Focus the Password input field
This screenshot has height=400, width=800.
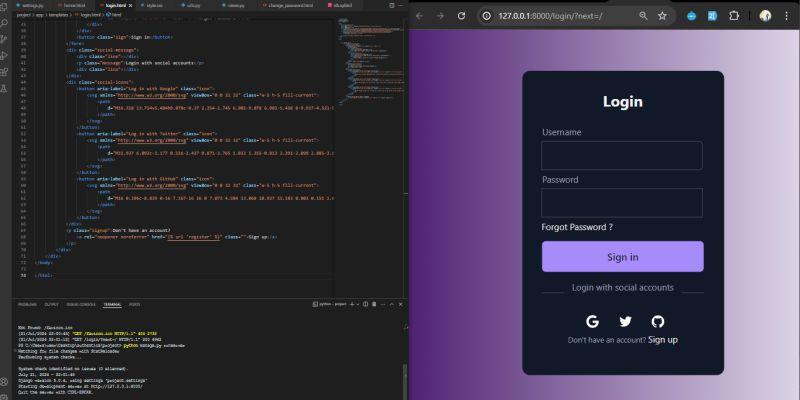pos(621,203)
